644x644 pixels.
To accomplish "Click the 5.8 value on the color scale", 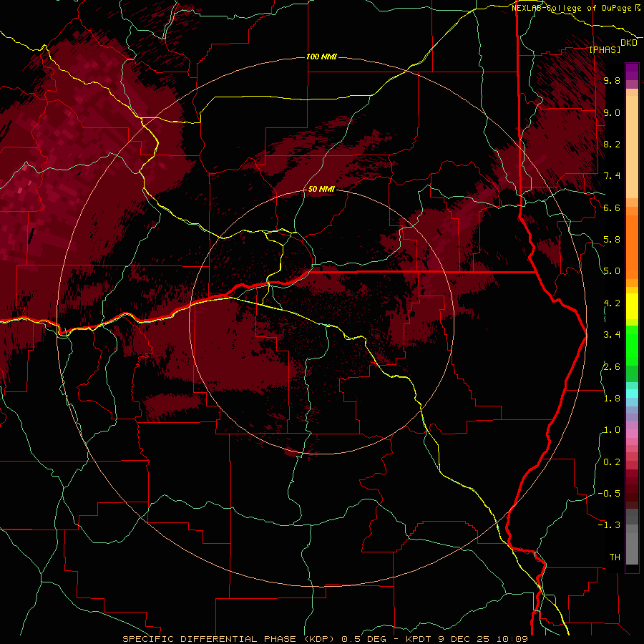I will point(612,240).
